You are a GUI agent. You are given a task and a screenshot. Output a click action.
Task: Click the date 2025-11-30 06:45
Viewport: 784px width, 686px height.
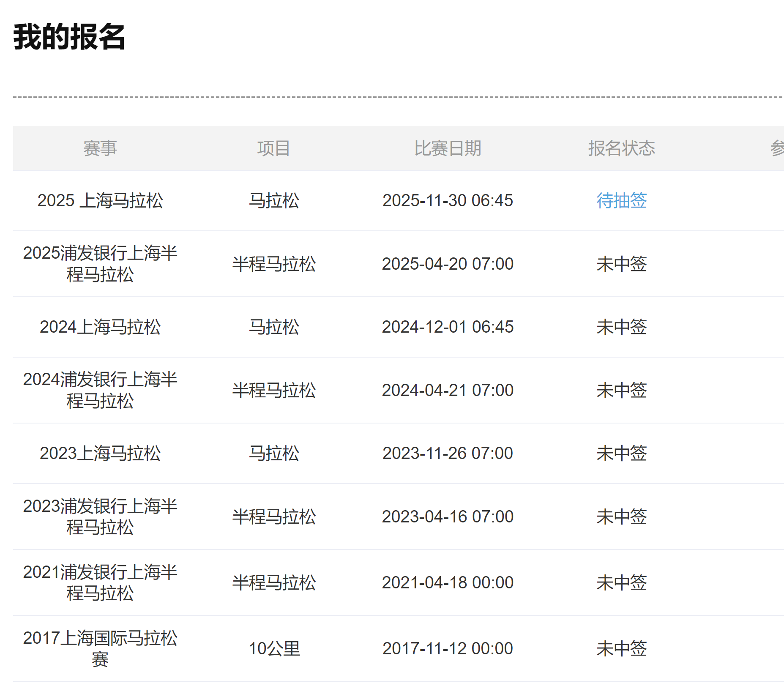click(448, 200)
